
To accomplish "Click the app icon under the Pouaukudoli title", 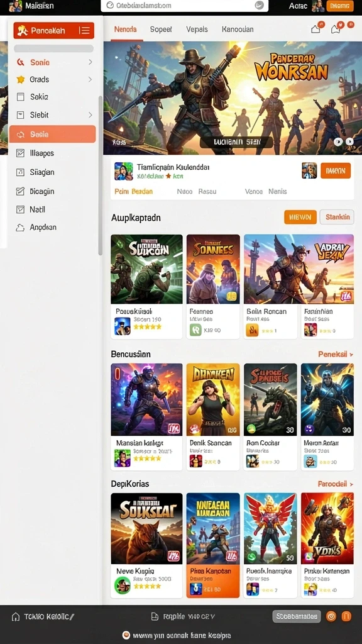I will (123, 326).
